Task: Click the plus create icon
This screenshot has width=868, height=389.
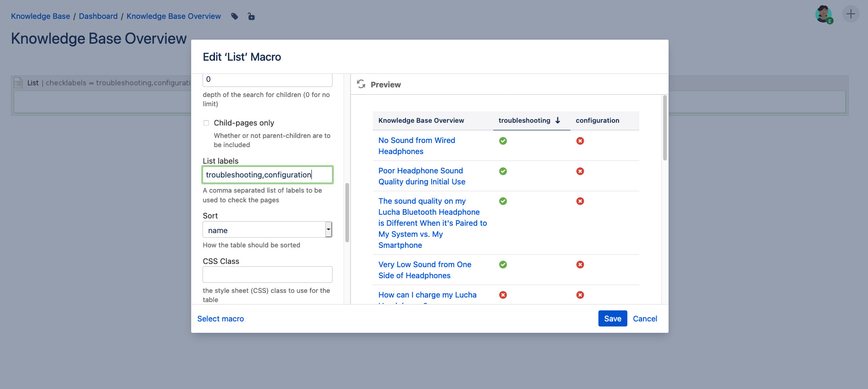Action: coord(851,14)
